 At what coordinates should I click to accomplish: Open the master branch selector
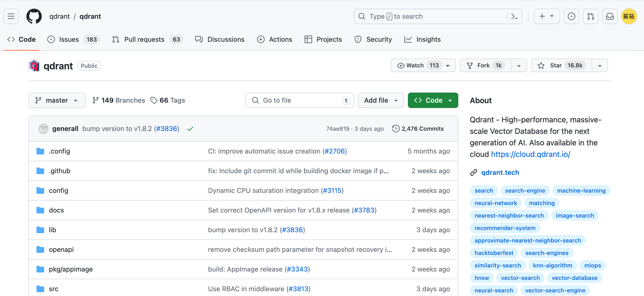[57, 100]
